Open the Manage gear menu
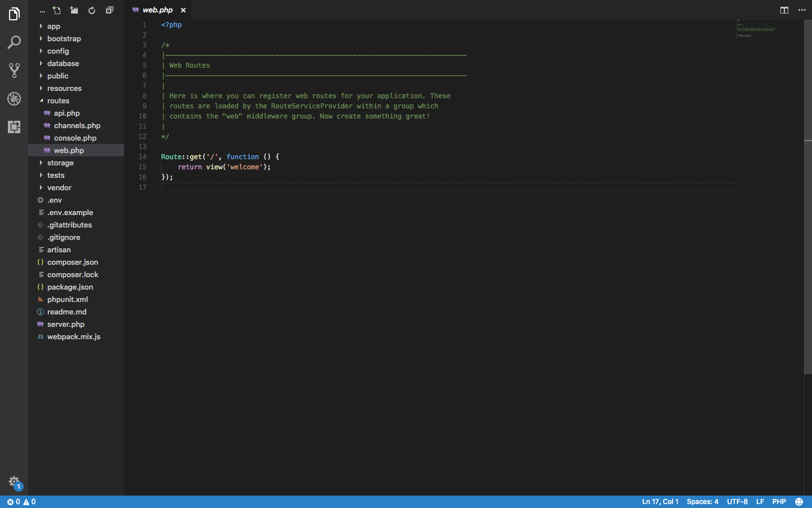 click(x=14, y=481)
